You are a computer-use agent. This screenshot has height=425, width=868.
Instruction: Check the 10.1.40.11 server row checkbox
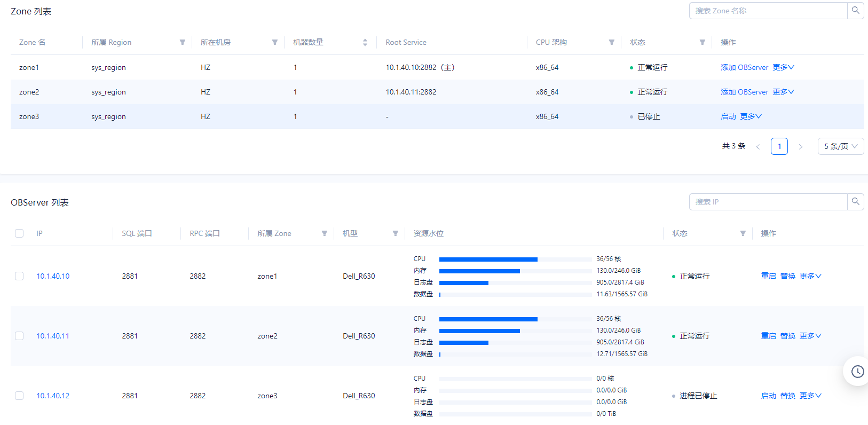coord(19,336)
